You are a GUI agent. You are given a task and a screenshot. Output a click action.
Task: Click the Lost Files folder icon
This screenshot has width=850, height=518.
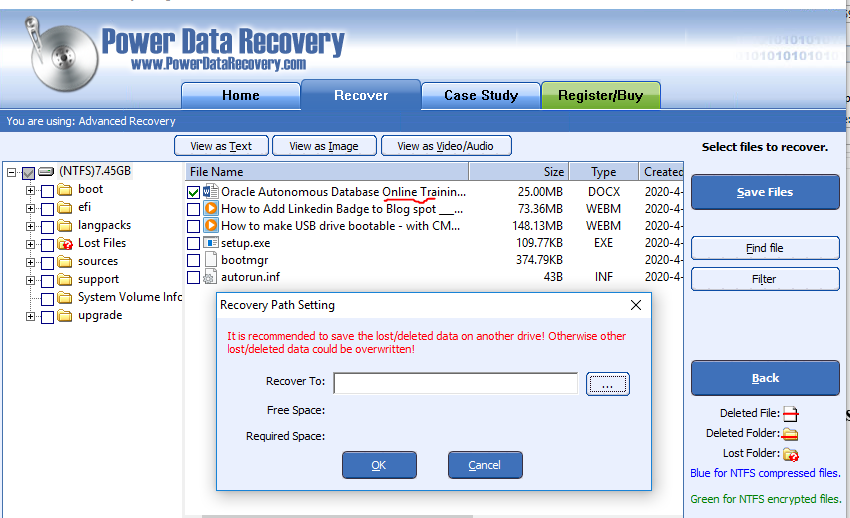(x=65, y=243)
